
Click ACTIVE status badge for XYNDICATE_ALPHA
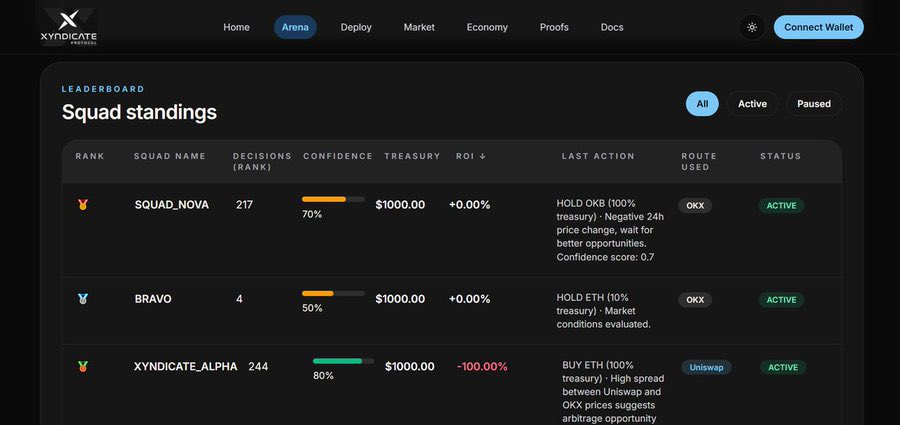783,368
